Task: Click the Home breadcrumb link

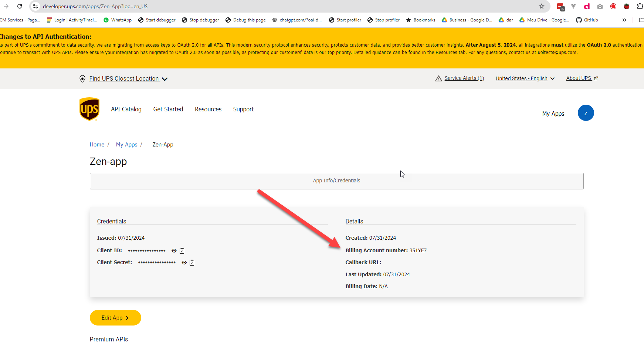Action: coord(97,145)
